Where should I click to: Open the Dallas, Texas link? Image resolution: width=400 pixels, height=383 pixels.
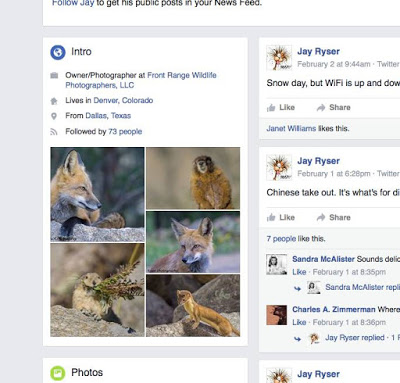[108, 116]
